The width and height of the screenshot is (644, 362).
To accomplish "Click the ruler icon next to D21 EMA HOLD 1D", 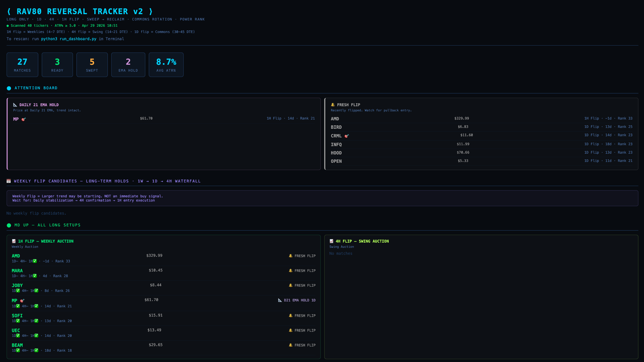I will pos(280,300).
